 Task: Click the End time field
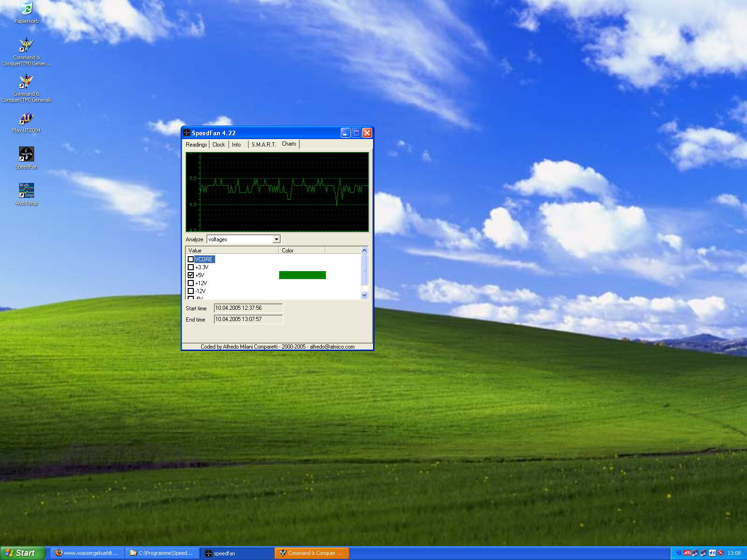(x=248, y=319)
